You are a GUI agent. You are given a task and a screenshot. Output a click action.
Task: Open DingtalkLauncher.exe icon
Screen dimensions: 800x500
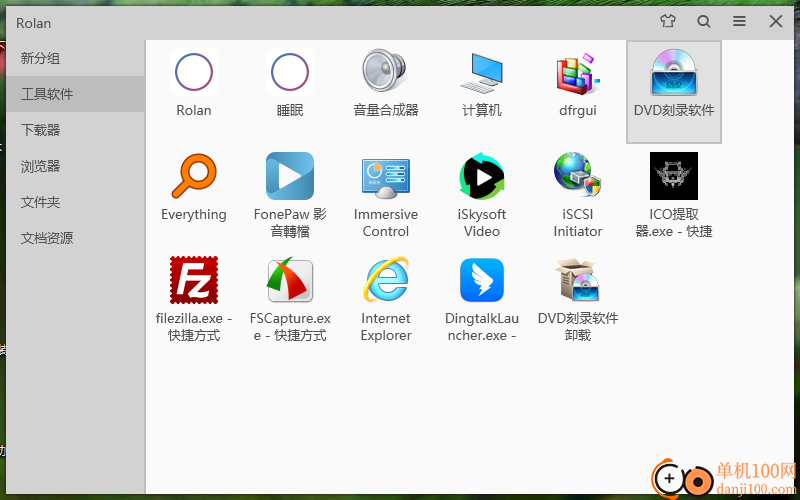(x=482, y=280)
